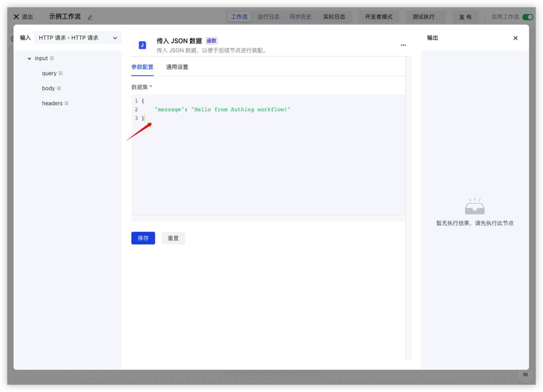
Task: Click the 测试执行 button
Action: point(423,17)
